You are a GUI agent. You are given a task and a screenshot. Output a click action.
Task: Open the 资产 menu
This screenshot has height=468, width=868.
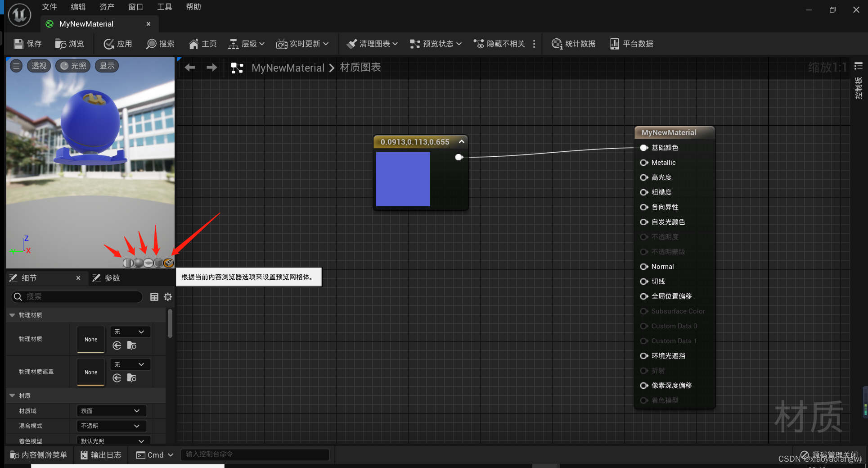[107, 7]
